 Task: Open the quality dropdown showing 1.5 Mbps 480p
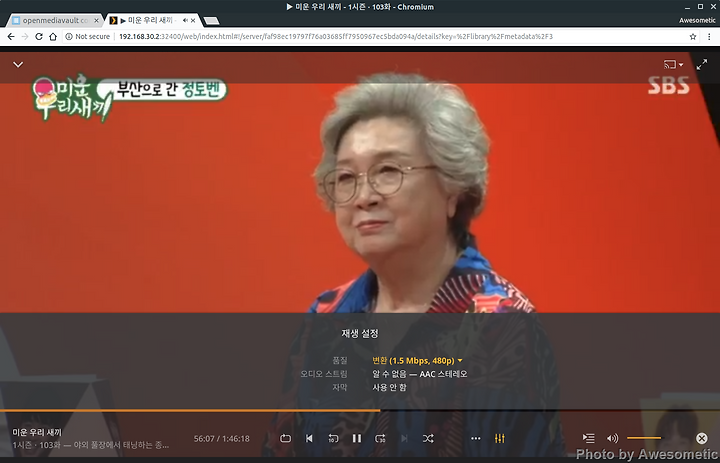[417, 361]
